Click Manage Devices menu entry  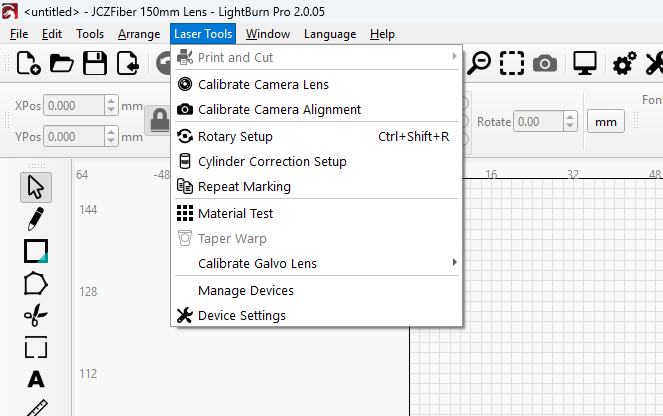246,290
